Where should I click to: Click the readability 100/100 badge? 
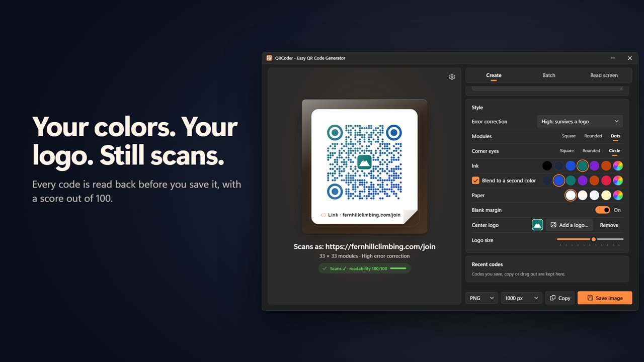(x=364, y=268)
